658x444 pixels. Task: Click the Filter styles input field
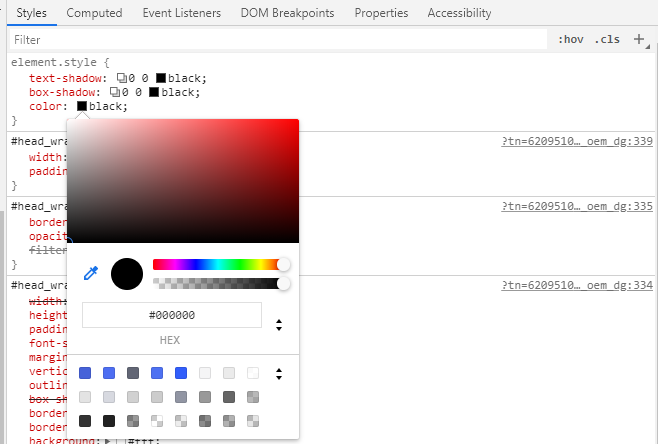[x=278, y=40]
